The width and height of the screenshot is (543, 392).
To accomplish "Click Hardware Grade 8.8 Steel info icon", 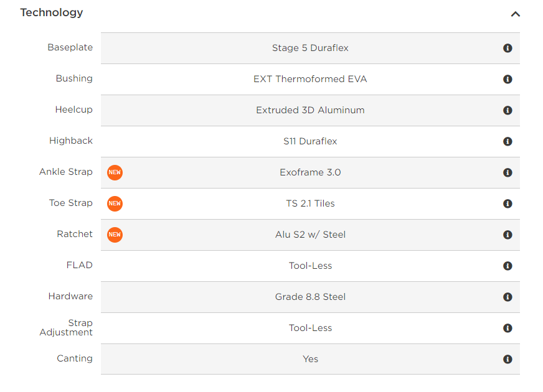I will pyautogui.click(x=508, y=297).
